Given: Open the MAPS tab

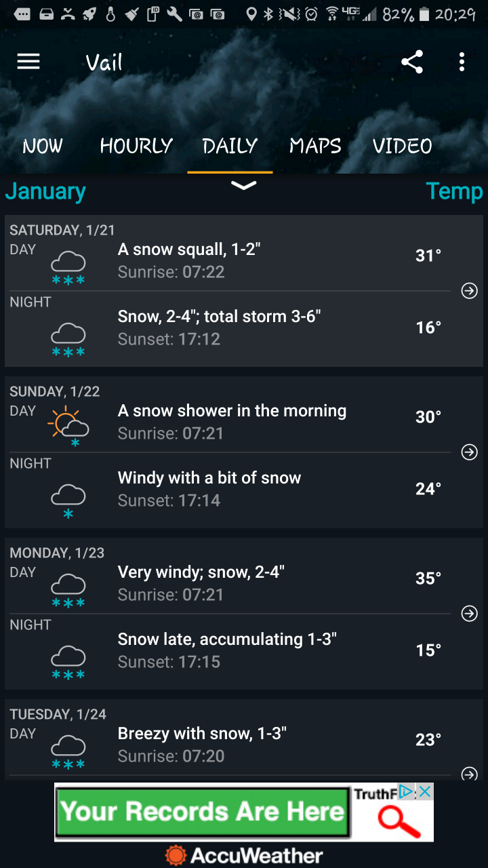Looking at the screenshot, I should coord(315,146).
